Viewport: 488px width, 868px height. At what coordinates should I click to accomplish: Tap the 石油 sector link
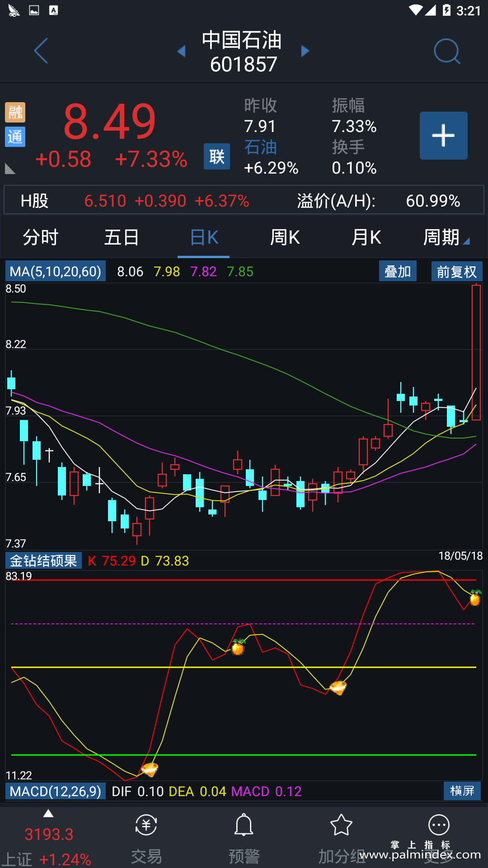tap(260, 147)
